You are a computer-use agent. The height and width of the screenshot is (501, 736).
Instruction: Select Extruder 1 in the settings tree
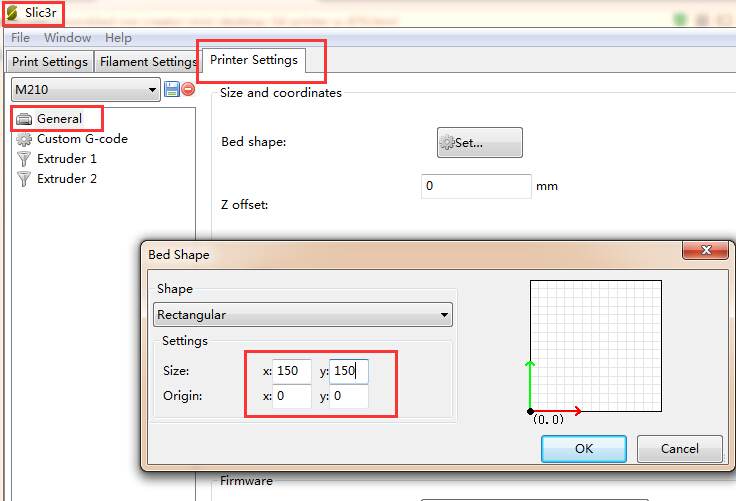[67, 159]
